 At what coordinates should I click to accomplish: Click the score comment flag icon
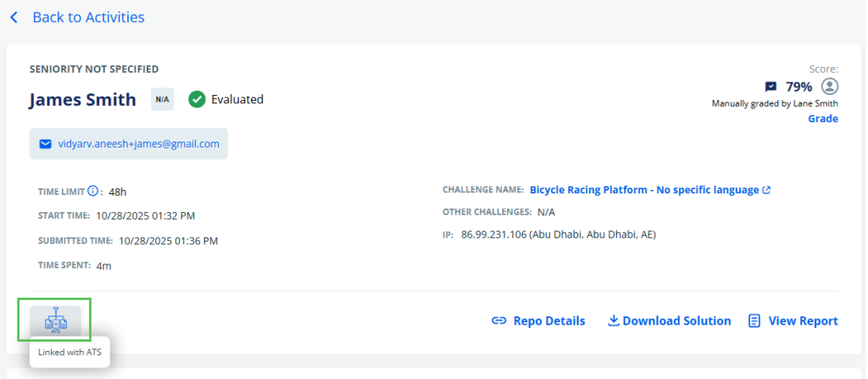771,86
